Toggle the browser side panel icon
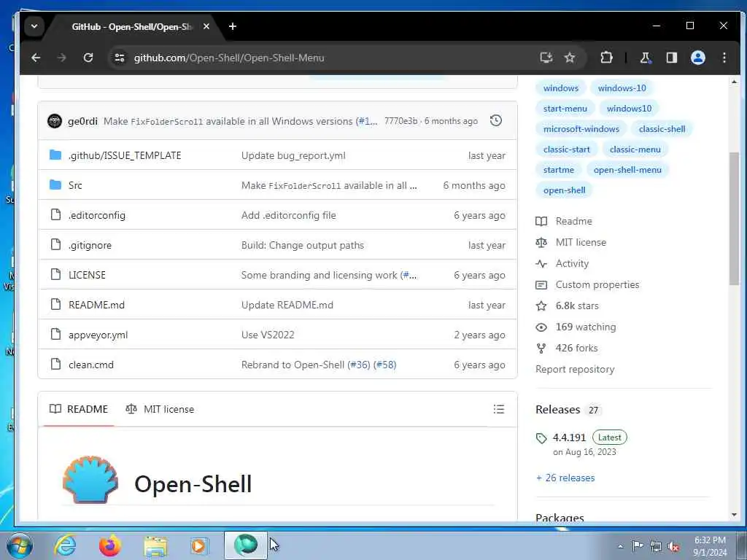This screenshot has width=747, height=560. 672,58
